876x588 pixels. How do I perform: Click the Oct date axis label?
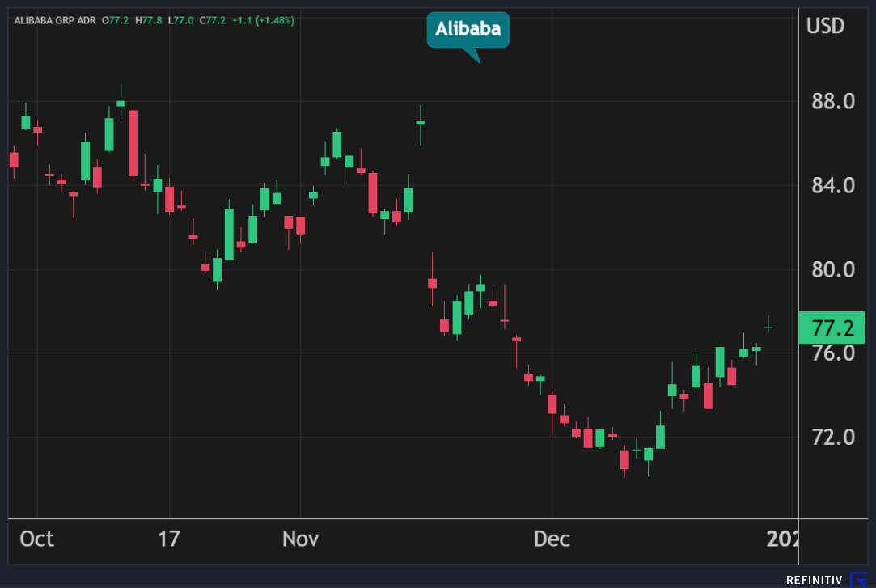37,539
